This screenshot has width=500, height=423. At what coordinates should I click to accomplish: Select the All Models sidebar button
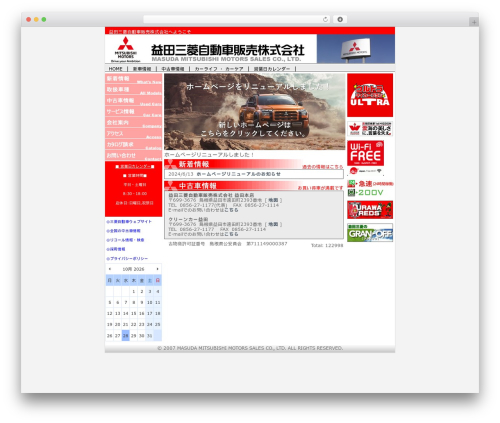pos(134,90)
